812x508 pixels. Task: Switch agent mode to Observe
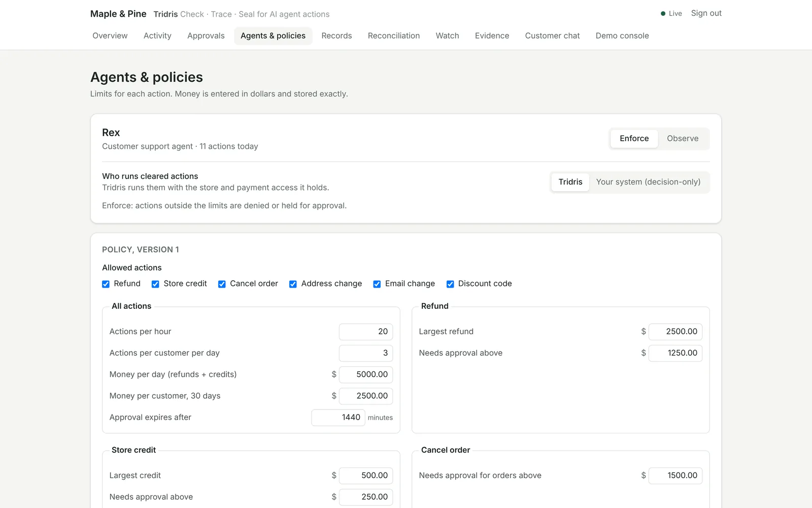tap(683, 139)
